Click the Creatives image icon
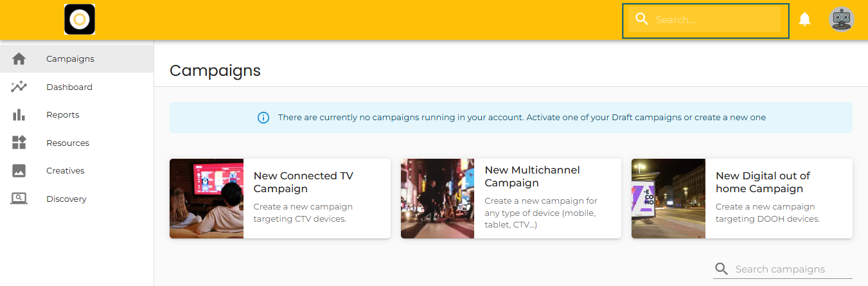This screenshot has width=868, height=286. coord(19,171)
